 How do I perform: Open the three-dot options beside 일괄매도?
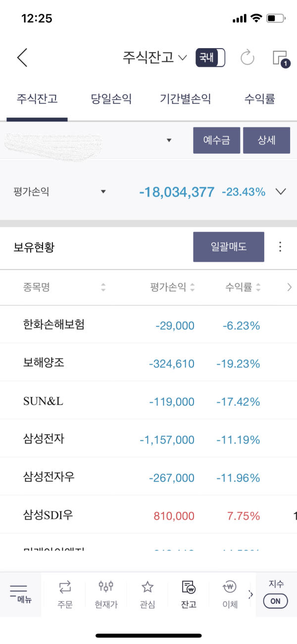click(x=280, y=246)
